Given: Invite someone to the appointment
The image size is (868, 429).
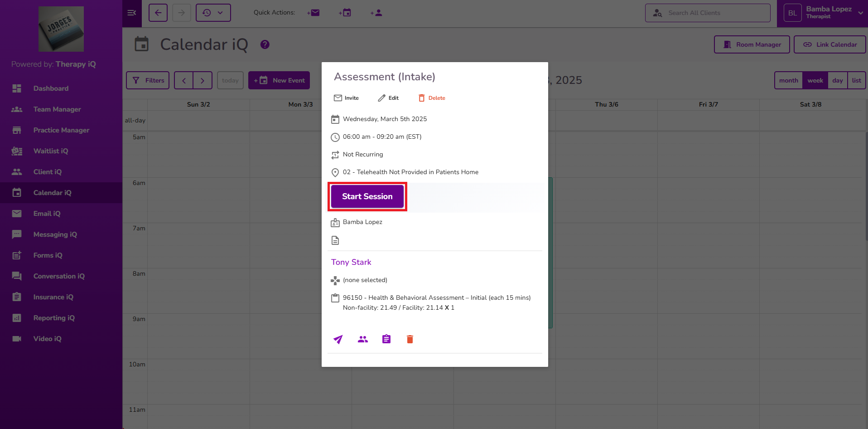Looking at the screenshot, I should (347, 98).
